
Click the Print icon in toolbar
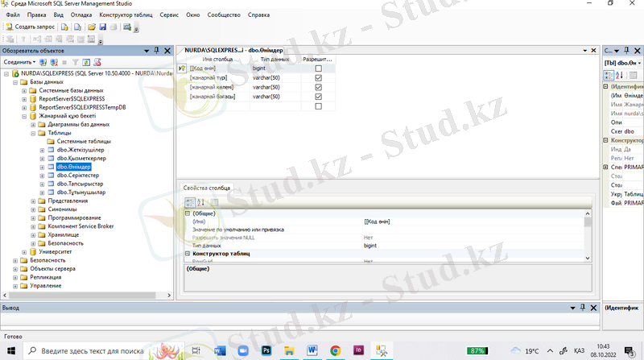(x=114, y=27)
